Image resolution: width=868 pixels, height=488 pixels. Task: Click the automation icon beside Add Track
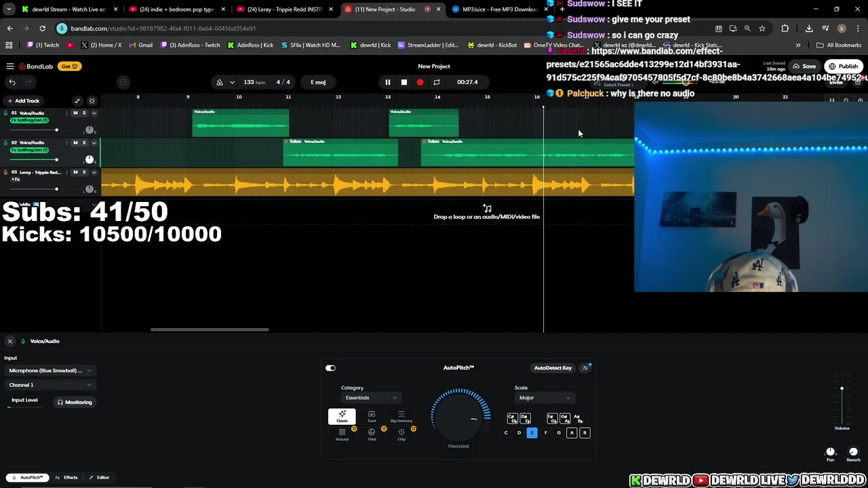tap(77, 101)
